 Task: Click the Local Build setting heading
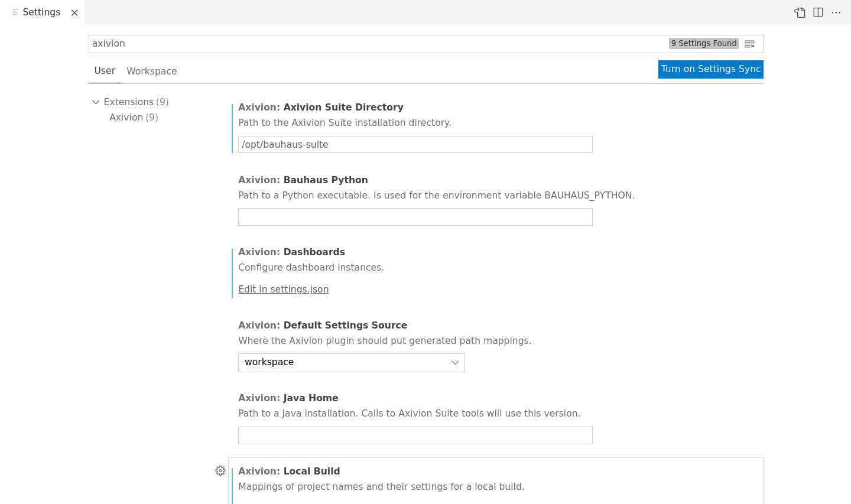pyautogui.click(x=289, y=471)
